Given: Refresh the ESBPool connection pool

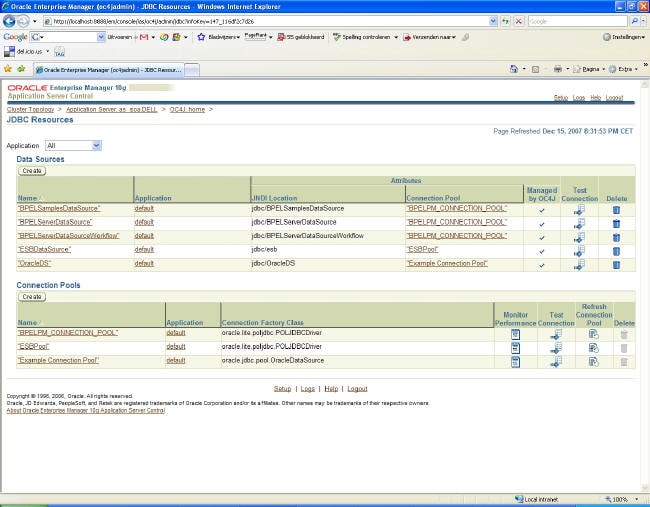Looking at the screenshot, I should [593, 347].
